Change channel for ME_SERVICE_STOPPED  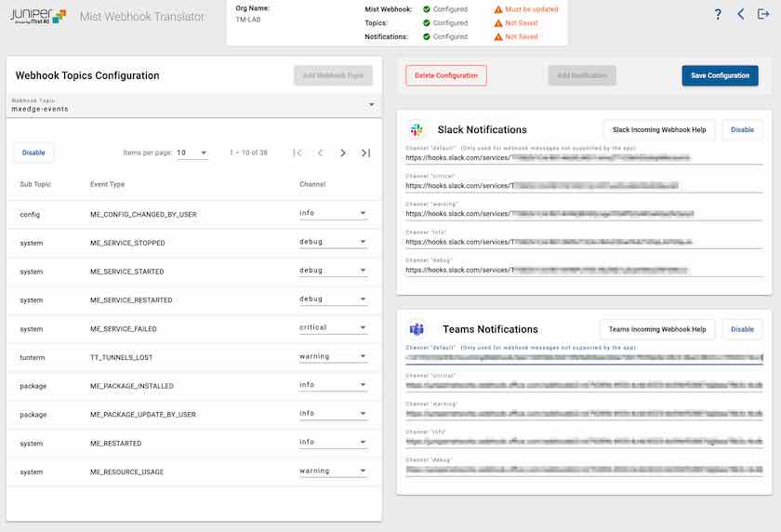point(333,242)
